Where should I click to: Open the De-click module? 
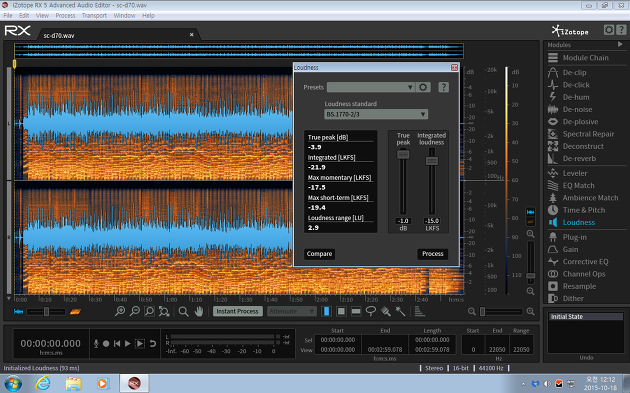pyautogui.click(x=569, y=85)
